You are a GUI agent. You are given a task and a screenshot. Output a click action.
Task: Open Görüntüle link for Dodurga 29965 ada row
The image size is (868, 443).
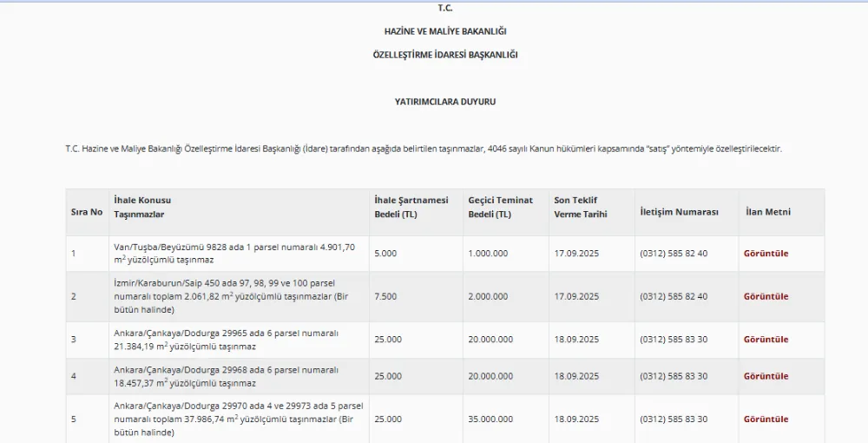coord(766,340)
